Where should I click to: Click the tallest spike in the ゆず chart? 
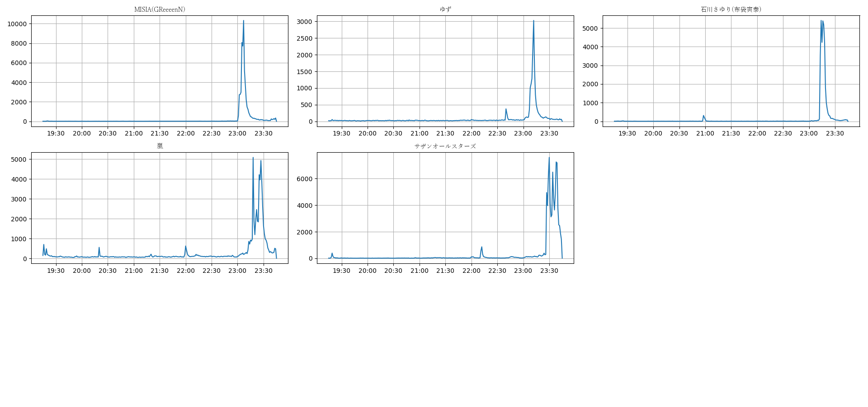(x=533, y=21)
